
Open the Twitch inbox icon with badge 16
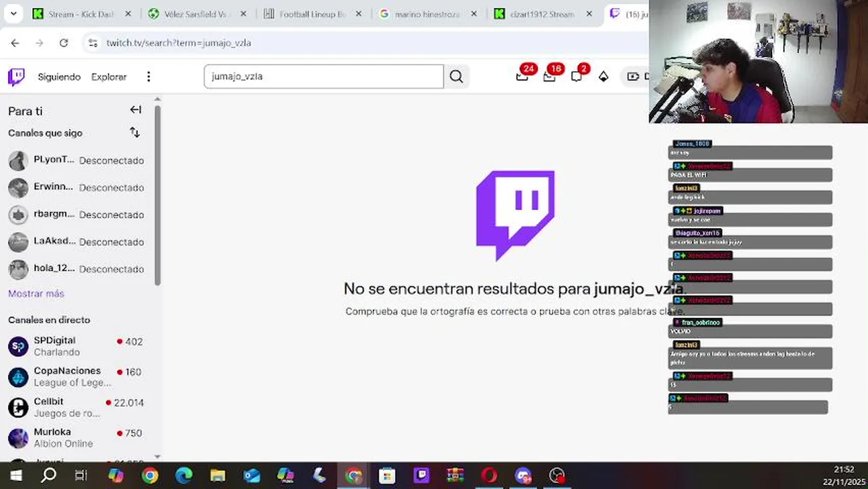(x=549, y=76)
